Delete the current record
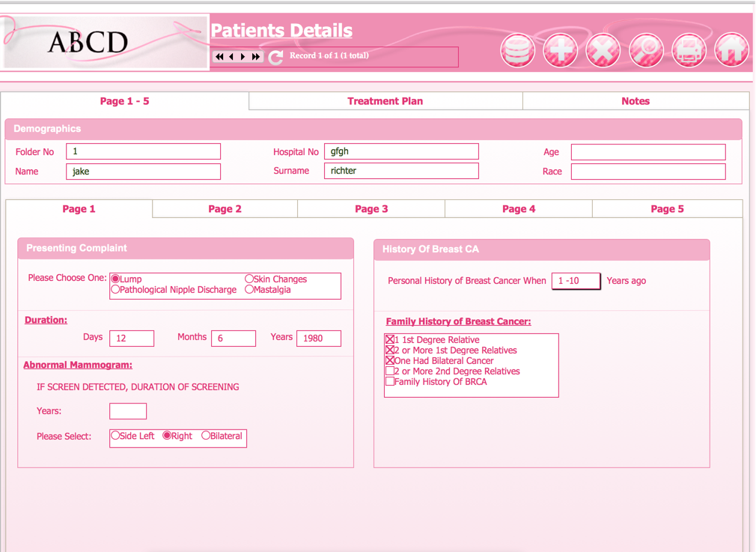Viewport: 756px width, 552px height. pos(603,51)
